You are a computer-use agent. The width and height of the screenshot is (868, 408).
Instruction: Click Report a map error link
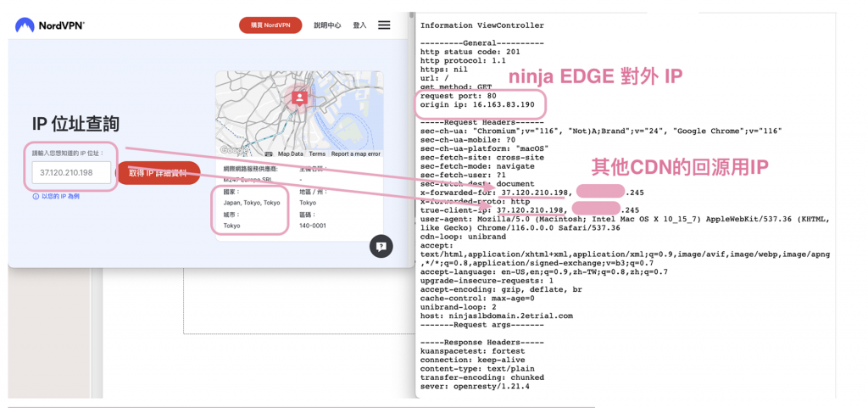click(x=356, y=154)
